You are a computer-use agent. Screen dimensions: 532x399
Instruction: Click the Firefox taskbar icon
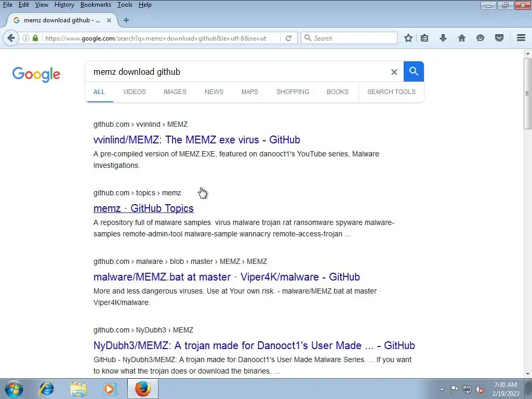(x=143, y=389)
